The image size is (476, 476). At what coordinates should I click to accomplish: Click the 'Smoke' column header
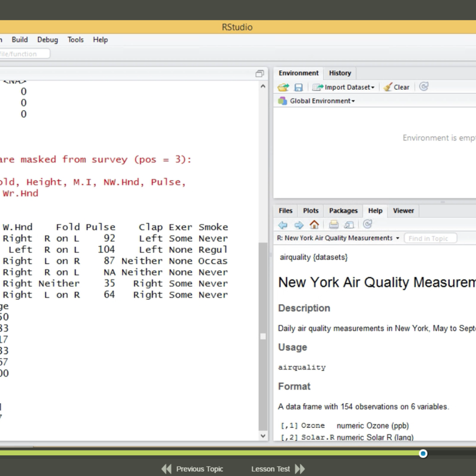pos(213,227)
